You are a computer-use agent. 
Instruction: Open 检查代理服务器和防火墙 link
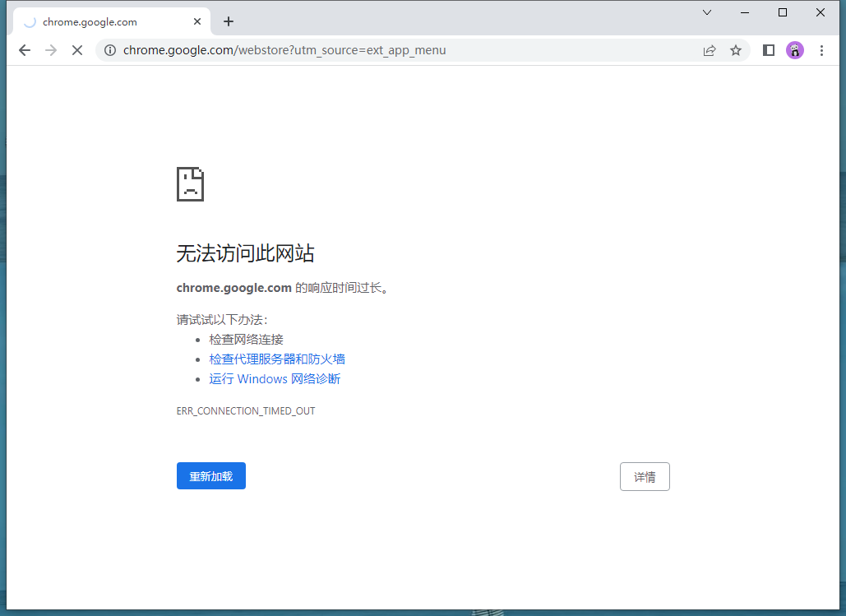[277, 359]
